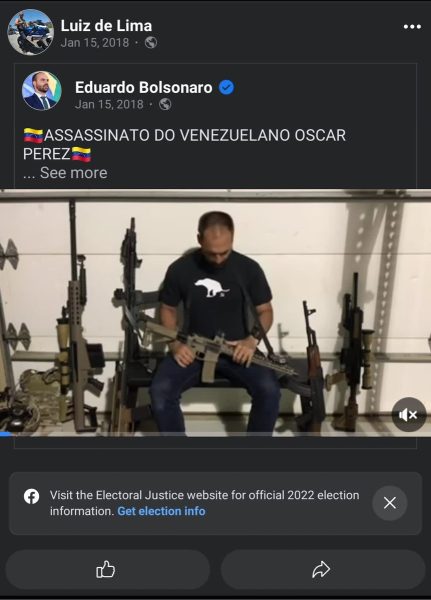Open the Jan 15, 2018 timestamp of shared post

(x=109, y=104)
